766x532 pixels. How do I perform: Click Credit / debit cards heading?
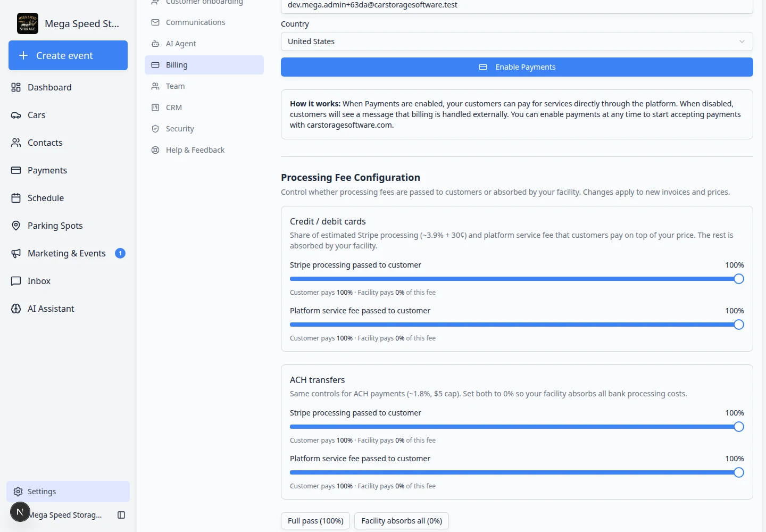328,221
